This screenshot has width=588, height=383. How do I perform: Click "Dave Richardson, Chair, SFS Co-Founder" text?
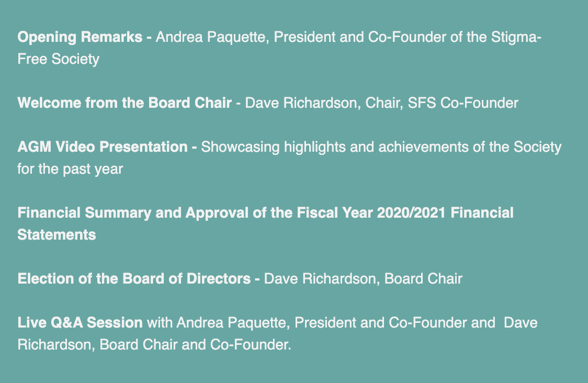click(382, 103)
